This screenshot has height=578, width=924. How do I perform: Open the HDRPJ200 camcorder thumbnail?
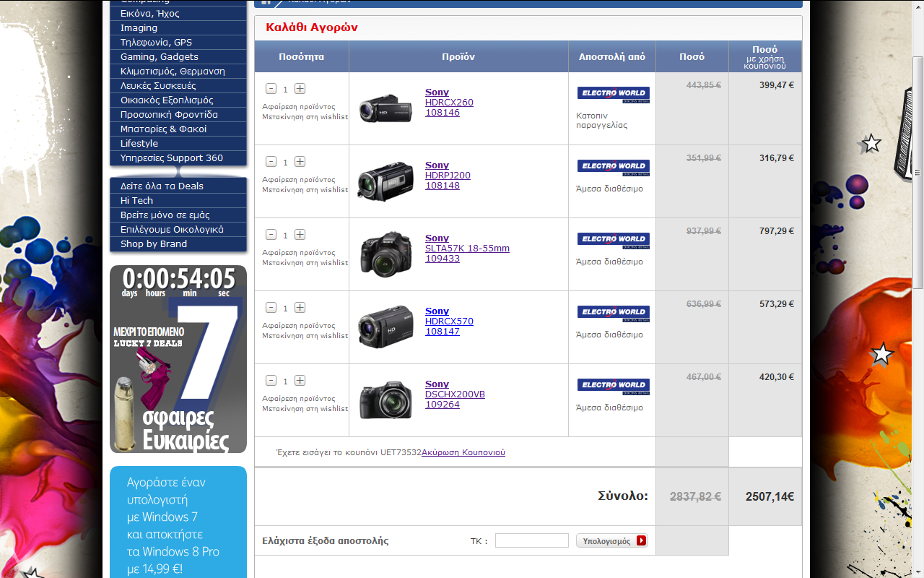pos(386,181)
